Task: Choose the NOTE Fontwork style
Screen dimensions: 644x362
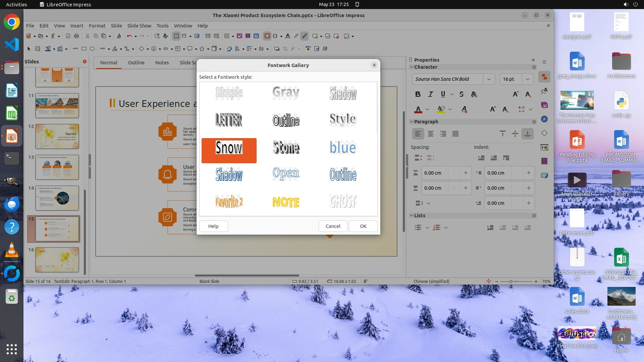Action: [x=286, y=202]
